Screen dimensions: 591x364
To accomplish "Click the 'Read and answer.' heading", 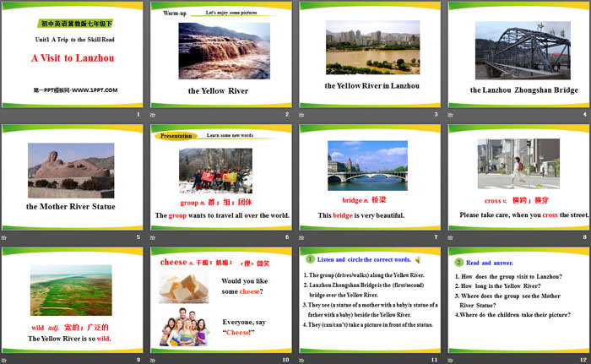I will pyautogui.click(x=490, y=263).
